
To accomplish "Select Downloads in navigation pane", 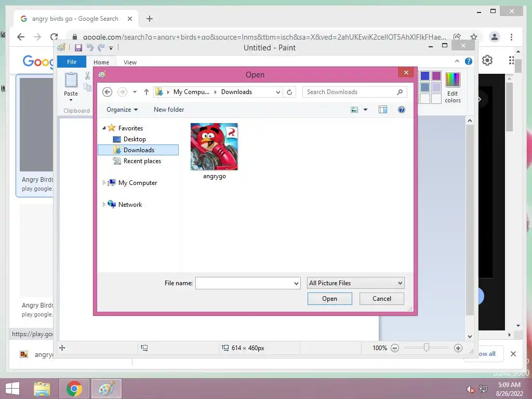I will pos(138,150).
